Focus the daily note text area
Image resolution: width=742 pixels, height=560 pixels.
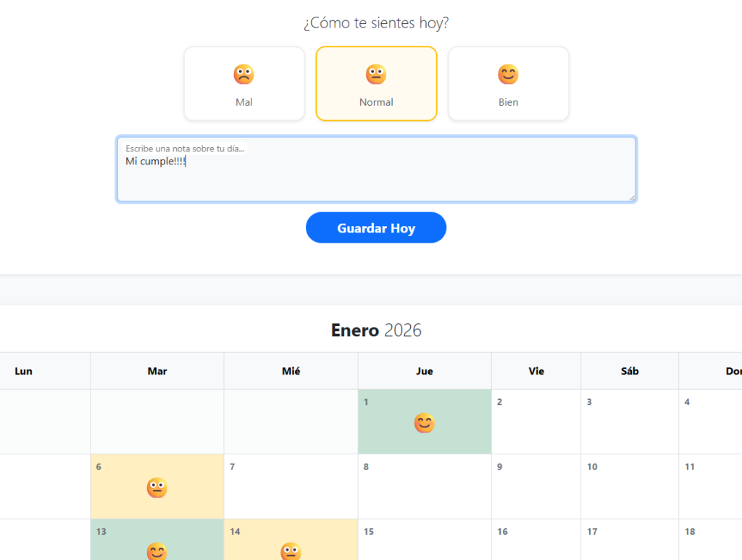click(376, 177)
